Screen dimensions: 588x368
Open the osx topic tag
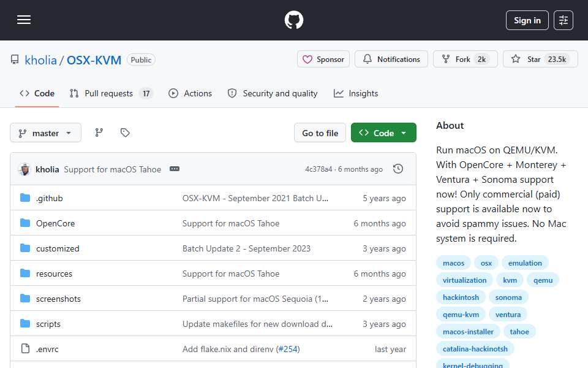pyautogui.click(x=486, y=263)
